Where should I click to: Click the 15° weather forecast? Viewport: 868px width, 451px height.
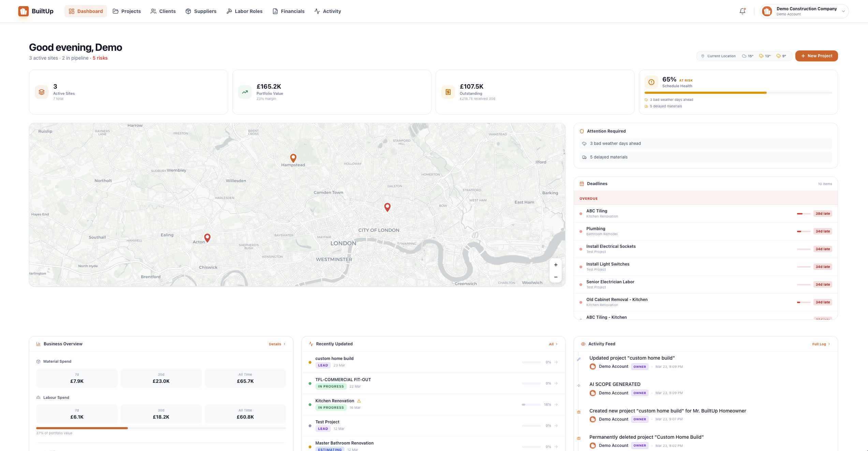coord(748,56)
